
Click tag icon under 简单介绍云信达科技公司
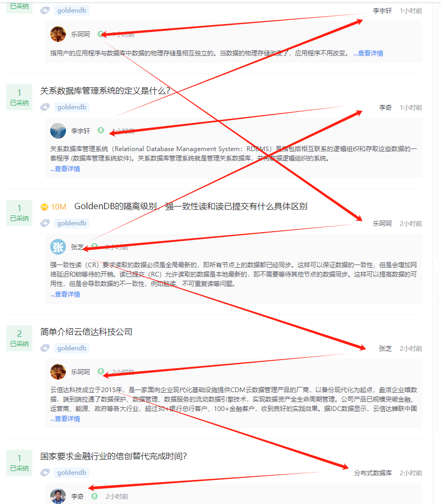click(x=45, y=348)
